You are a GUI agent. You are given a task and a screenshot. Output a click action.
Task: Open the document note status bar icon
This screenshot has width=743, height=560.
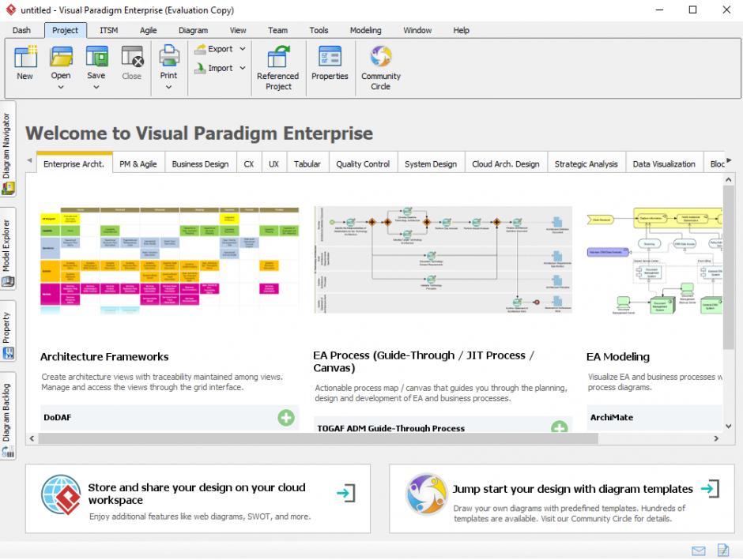coord(723,550)
